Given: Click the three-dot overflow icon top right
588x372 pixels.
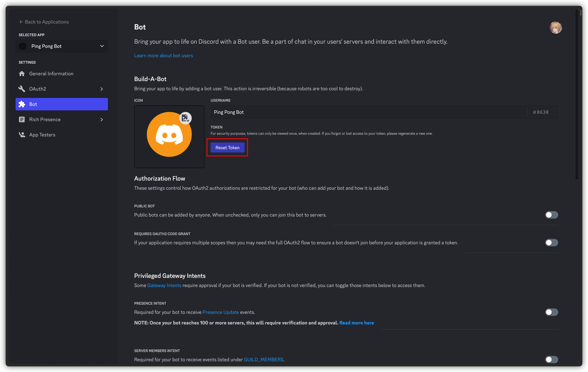Looking at the screenshot, I should tap(581, 12).
